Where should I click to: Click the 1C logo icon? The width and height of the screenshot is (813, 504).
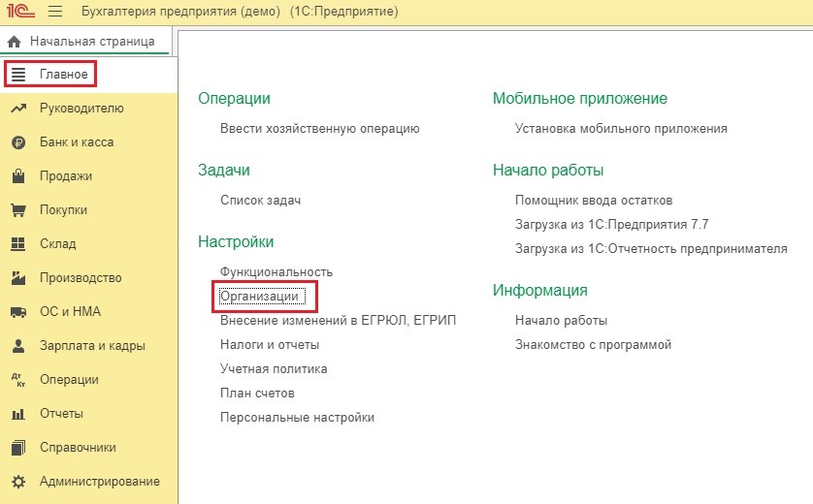18,12
